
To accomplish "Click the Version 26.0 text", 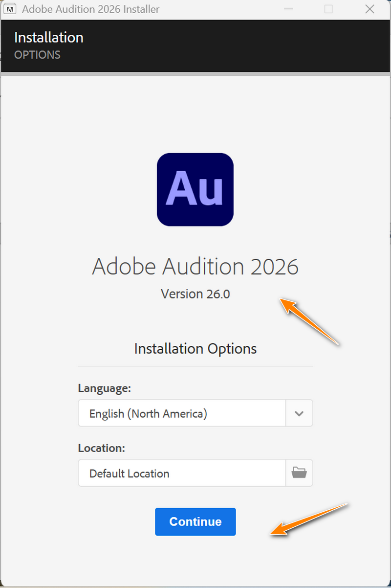I will (x=195, y=294).
